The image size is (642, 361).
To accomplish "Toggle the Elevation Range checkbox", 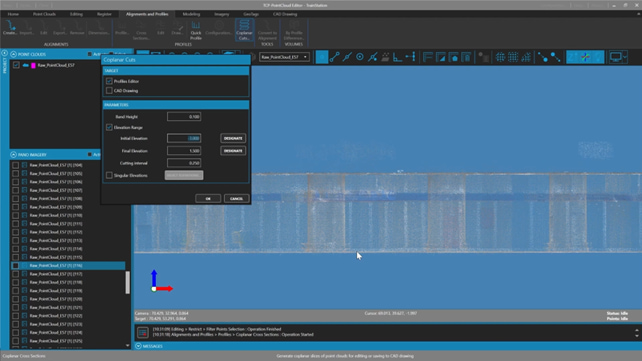I will [109, 127].
